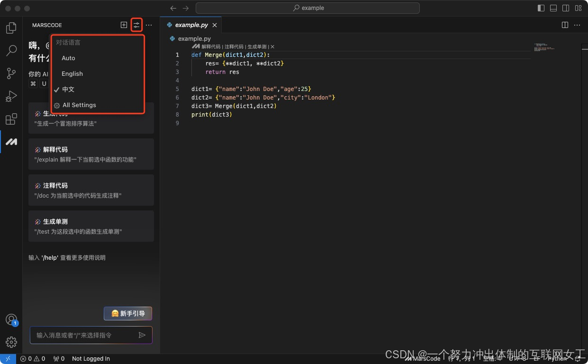Open MarsCode panel more actions menu
This screenshot has height=364, width=588.
coord(149,25)
